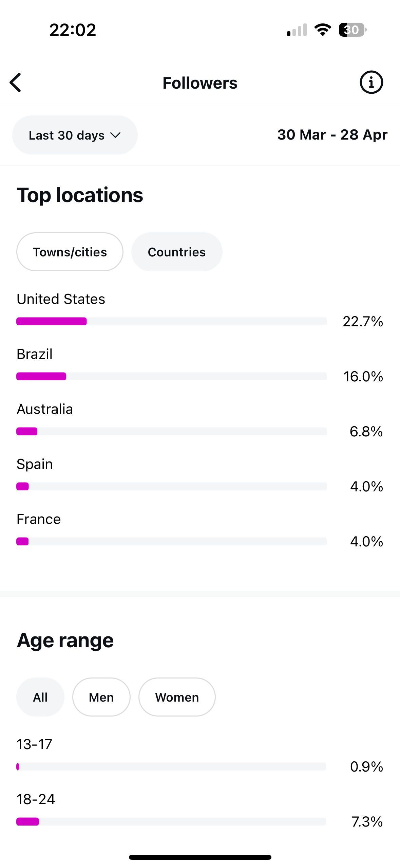
Task: Tap the cellular signal bars icon
Action: [x=297, y=30]
